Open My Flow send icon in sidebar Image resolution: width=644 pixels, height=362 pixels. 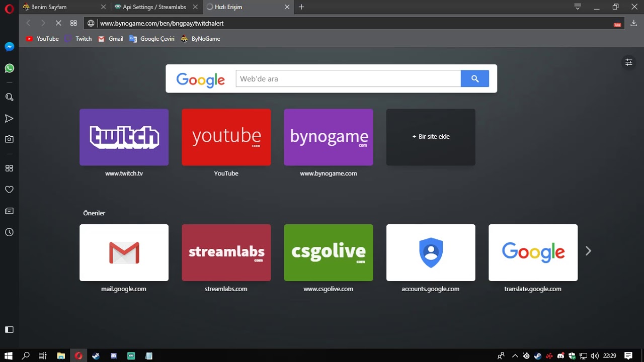[9, 119]
